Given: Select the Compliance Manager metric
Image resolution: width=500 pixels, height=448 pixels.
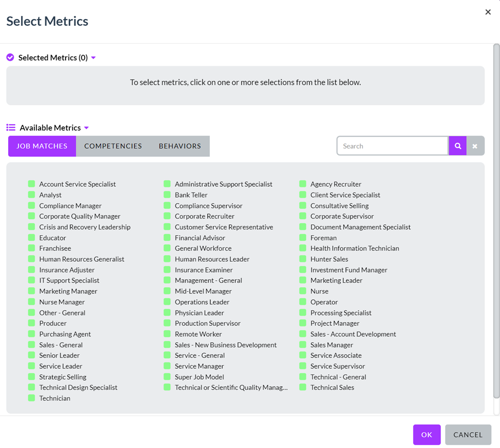Looking at the screenshot, I should pyautogui.click(x=32, y=205).
